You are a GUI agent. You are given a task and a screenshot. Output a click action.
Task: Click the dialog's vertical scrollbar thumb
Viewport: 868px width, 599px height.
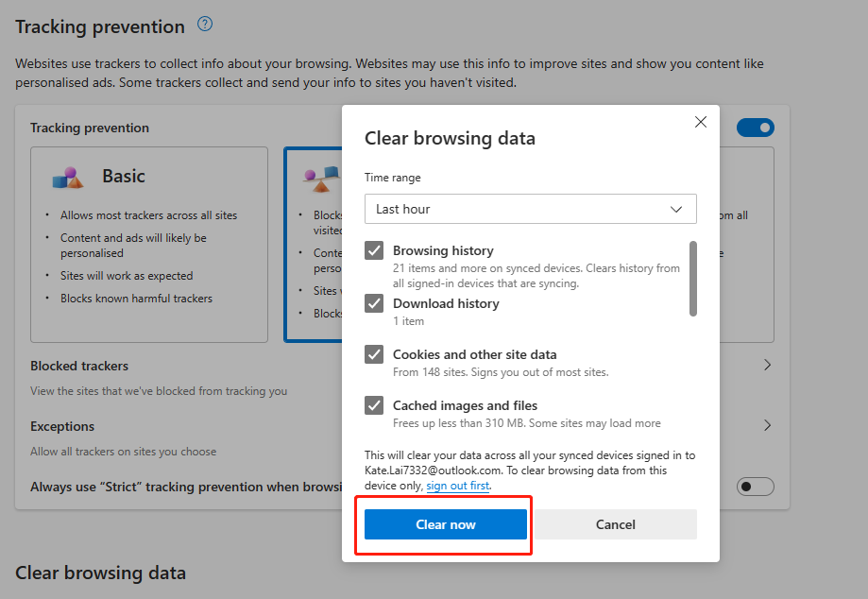[x=693, y=278]
